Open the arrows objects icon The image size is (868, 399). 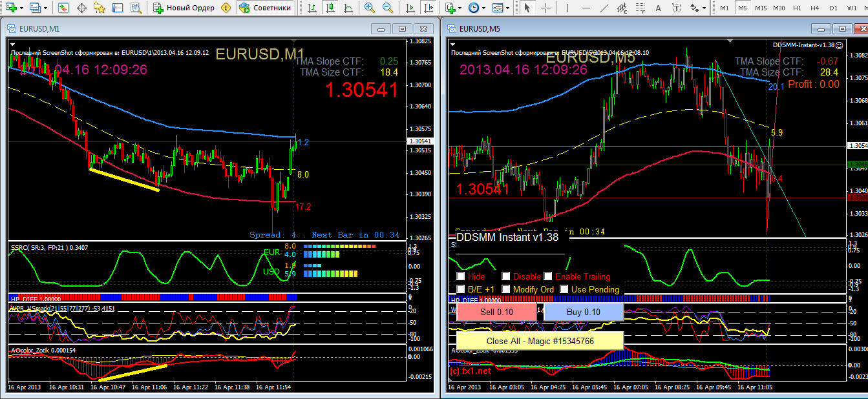click(x=695, y=8)
